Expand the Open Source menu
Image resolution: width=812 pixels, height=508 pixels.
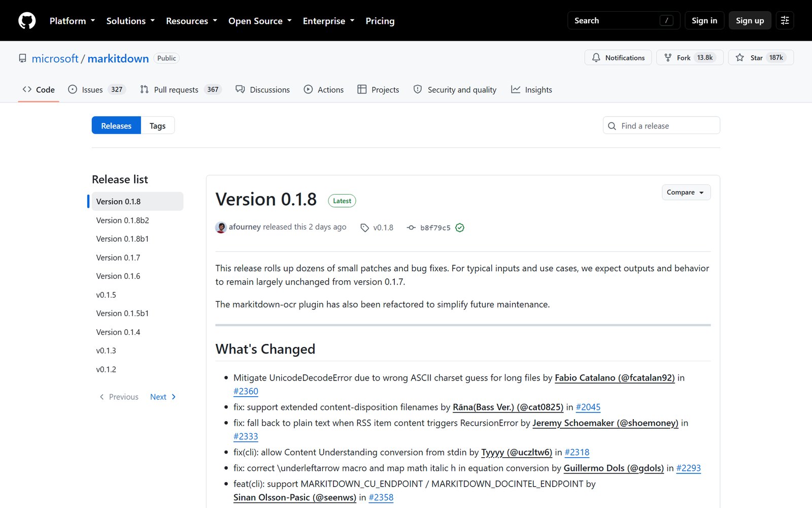coord(260,21)
